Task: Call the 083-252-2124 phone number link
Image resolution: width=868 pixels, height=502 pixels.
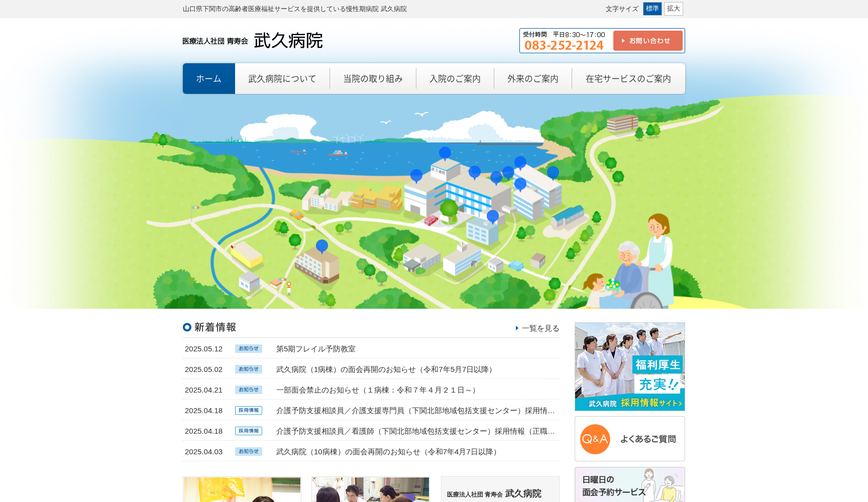Action: pos(564,45)
